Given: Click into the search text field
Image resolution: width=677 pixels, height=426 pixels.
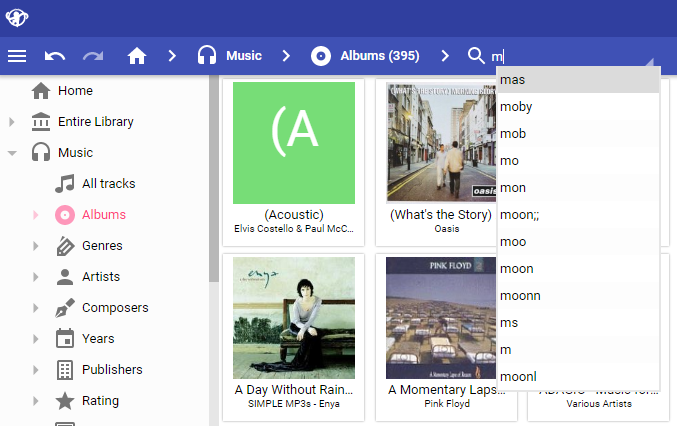Looking at the screenshot, I should tap(570, 56).
